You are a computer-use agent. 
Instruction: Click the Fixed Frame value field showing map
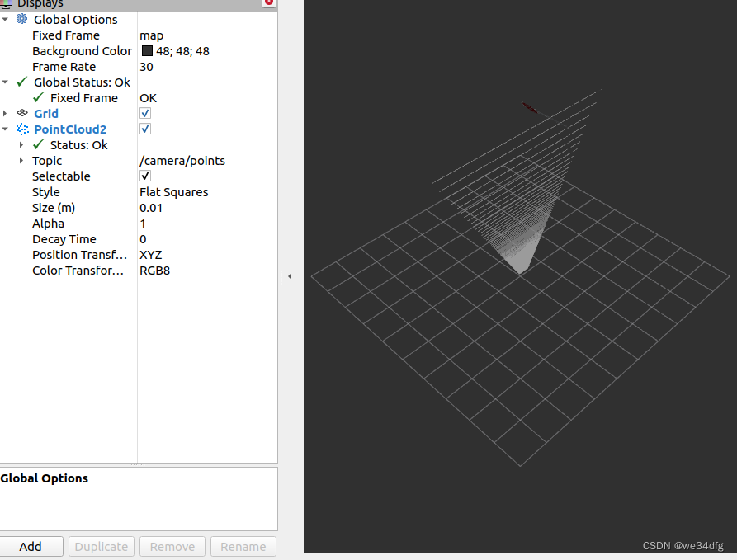click(x=165, y=35)
